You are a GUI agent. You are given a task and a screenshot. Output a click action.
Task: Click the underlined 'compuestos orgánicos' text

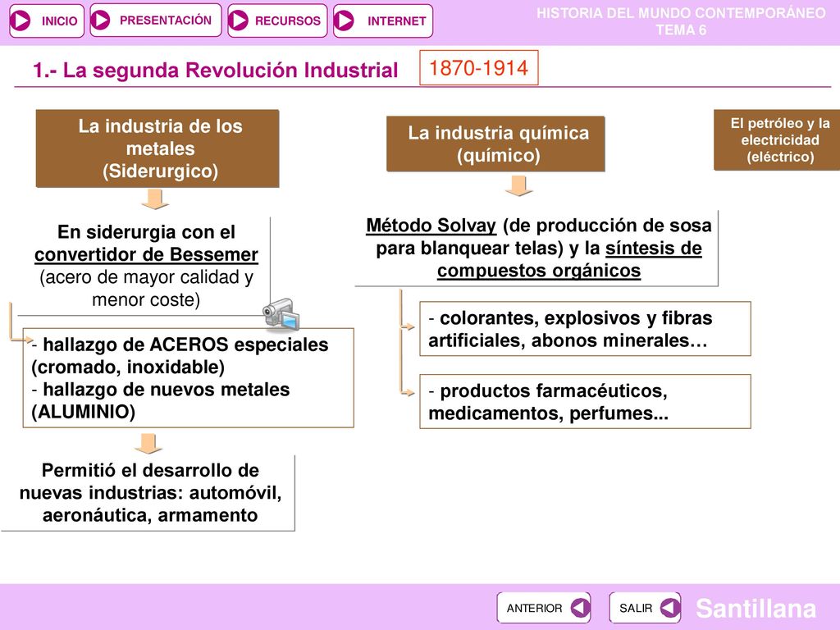pyautogui.click(x=539, y=271)
